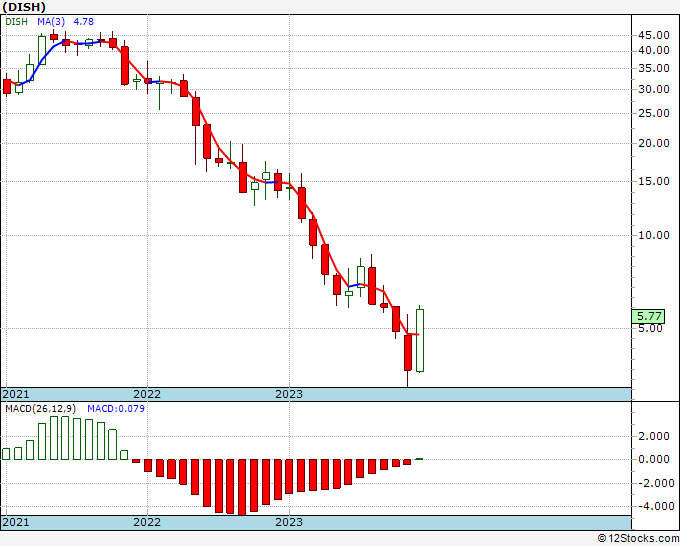Click the (DISH) chart title

tap(24, 7)
